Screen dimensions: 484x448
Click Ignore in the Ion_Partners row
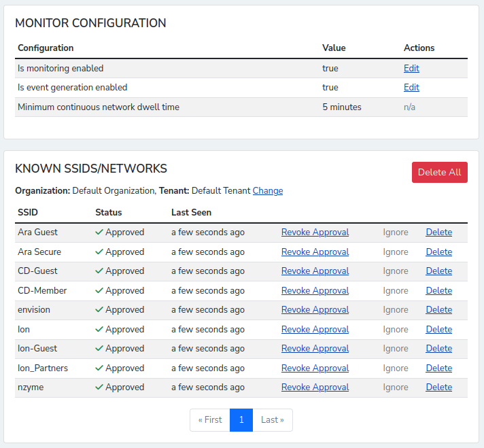point(396,368)
